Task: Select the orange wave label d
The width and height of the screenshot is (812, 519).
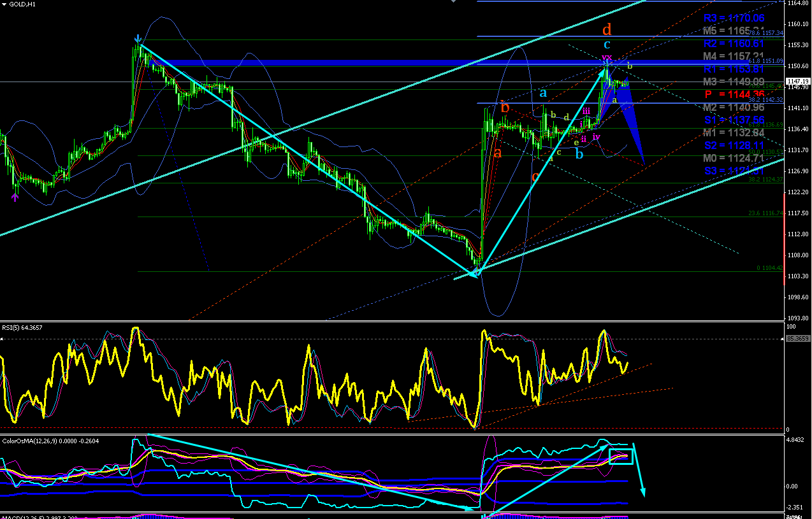Action: click(607, 29)
